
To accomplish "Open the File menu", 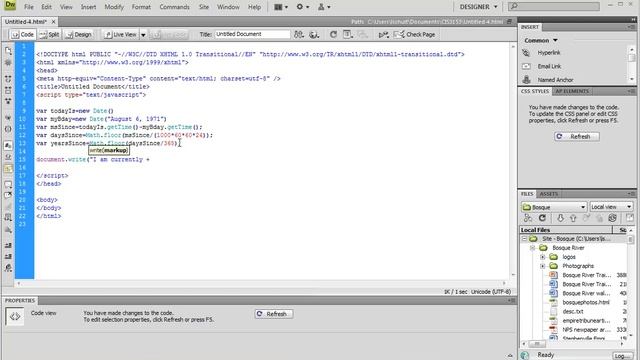I will click(29, 7).
